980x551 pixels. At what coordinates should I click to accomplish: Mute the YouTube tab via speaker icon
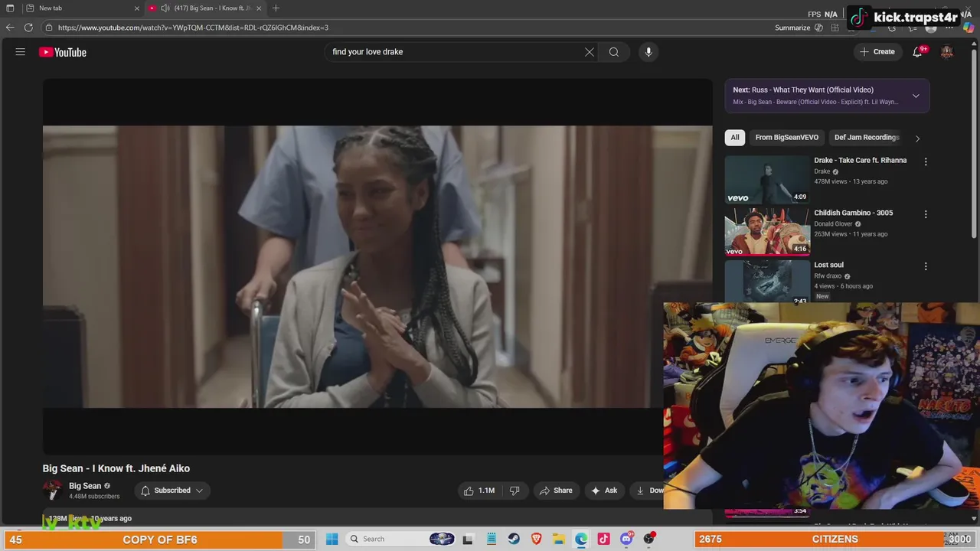(x=165, y=8)
